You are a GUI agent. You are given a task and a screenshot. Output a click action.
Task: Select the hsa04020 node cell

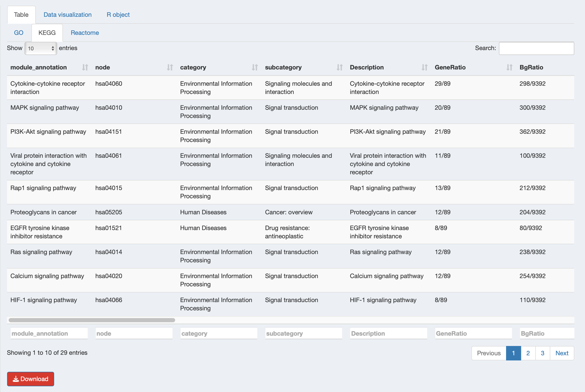[x=109, y=276]
